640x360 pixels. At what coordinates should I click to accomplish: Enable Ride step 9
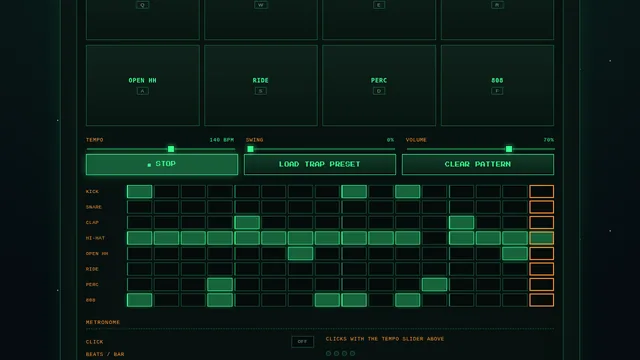(x=354, y=269)
